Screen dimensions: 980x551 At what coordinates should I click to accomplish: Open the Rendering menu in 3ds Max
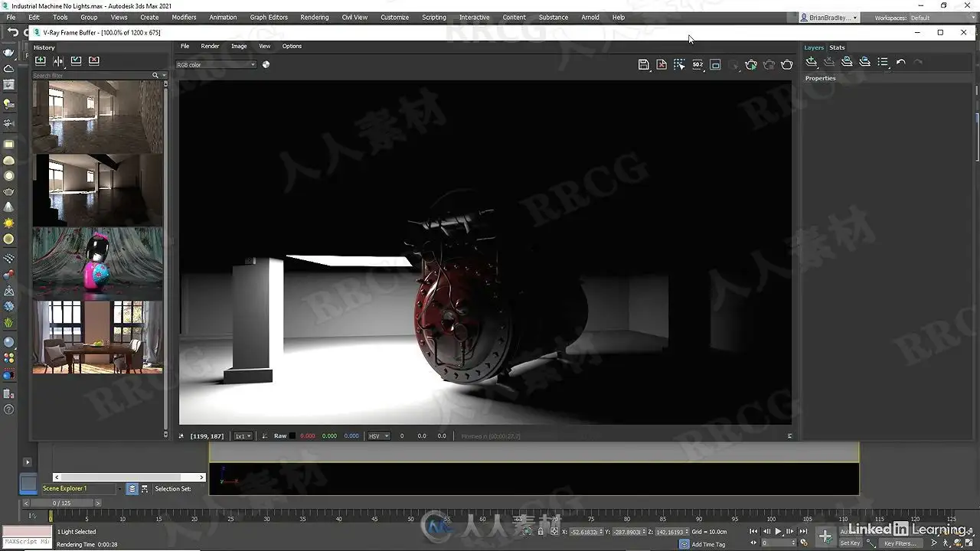(x=315, y=17)
